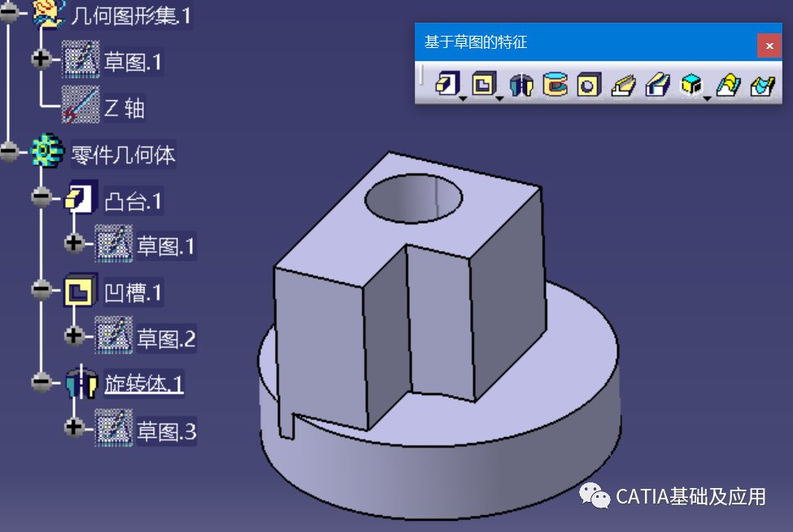This screenshot has height=532, width=793.
Task: Select the Pocket (凹槽) tool in toolbar
Action: 483,84
